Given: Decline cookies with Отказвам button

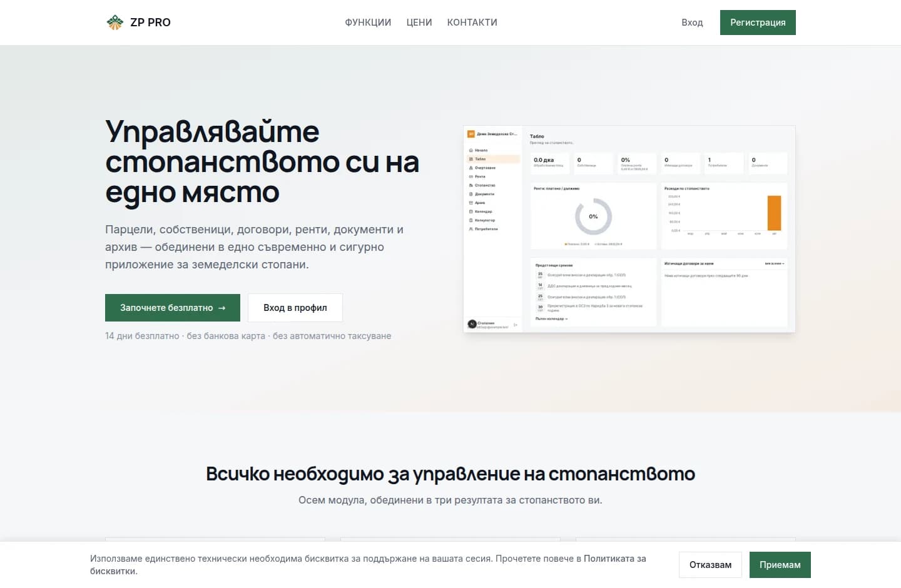Looking at the screenshot, I should click(x=710, y=565).
